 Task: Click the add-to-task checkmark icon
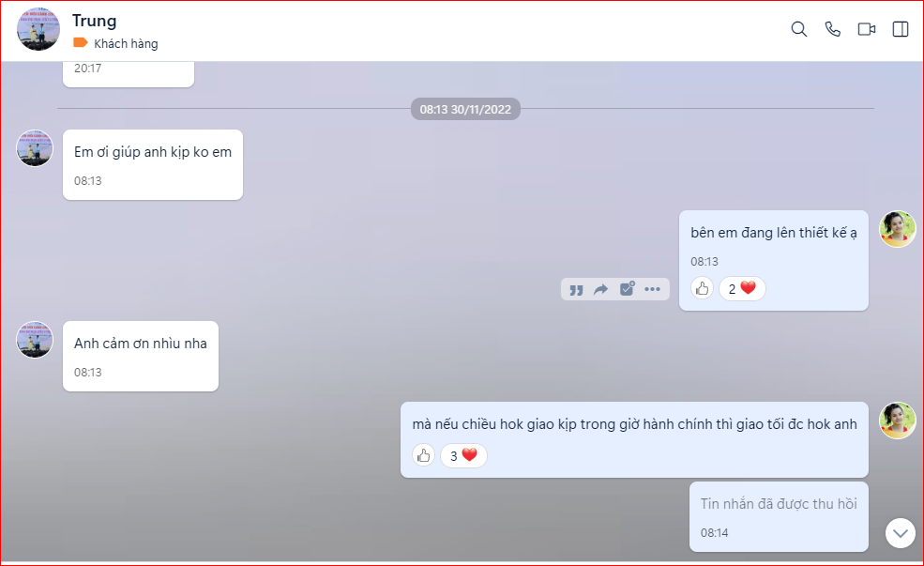click(x=627, y=289)
